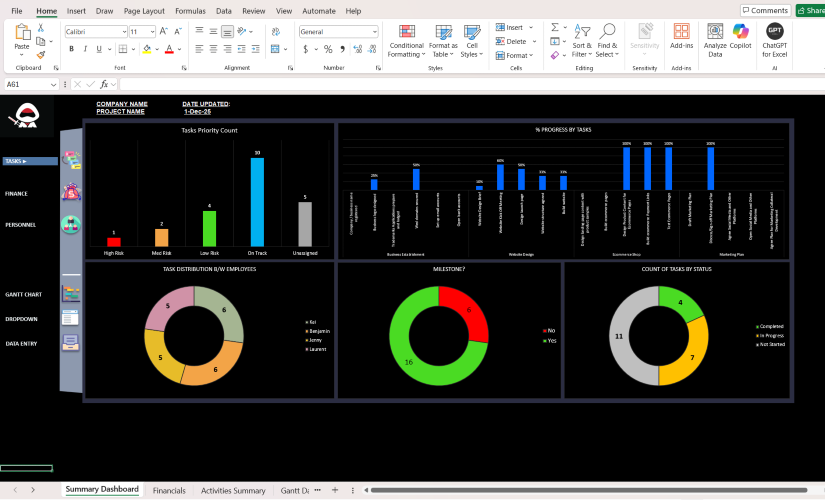
Task: Click the Comma Style icon
Action: click(343, 49)
